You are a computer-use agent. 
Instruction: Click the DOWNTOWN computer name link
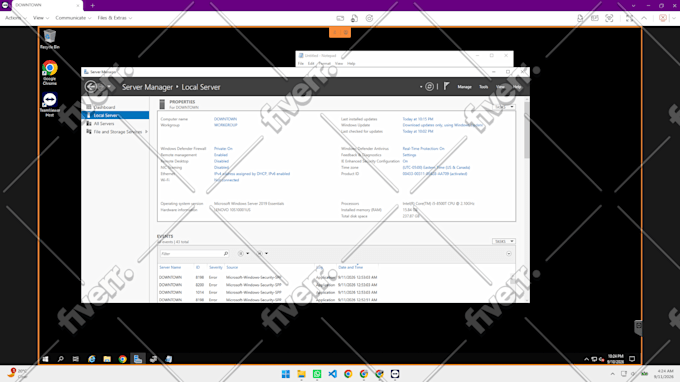(226, 119)
